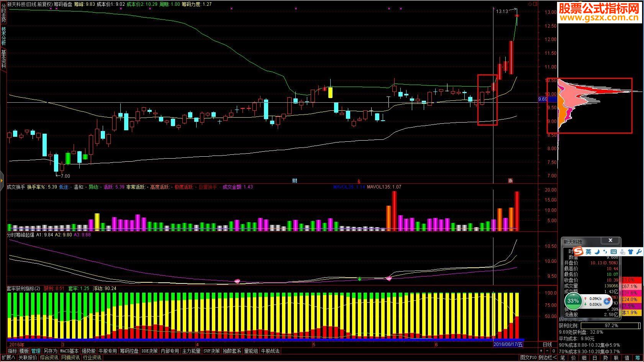The height and width of the screenshot is (362, 644).
Task: Select the 细 sidebar tab
Action: tap(584, 358)
